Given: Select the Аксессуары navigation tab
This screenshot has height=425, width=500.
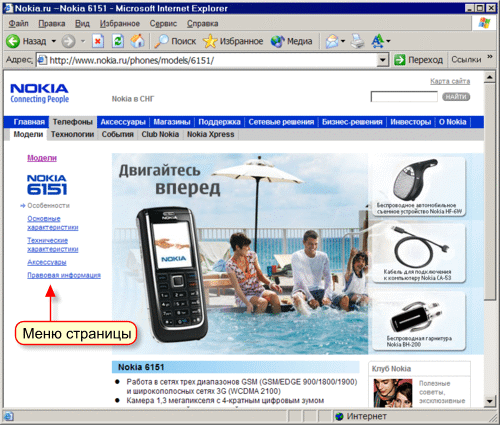Looking at the screenshot, I should coord(123,122).
